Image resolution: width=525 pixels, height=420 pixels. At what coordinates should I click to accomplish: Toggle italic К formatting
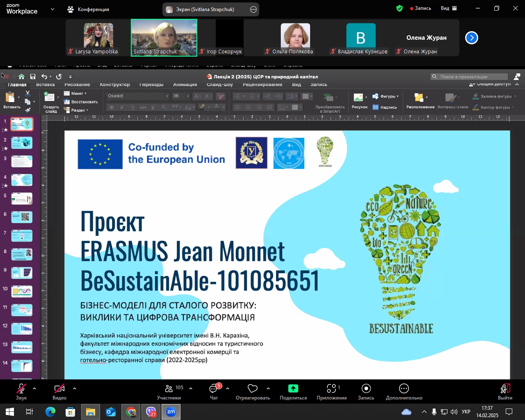[122, 107]
